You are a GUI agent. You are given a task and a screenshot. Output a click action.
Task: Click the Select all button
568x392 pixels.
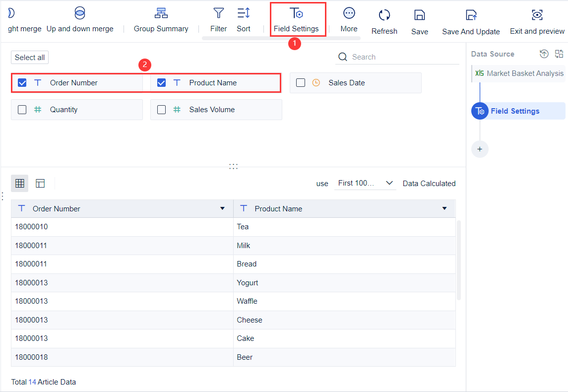pyautogui.click(x=30, y=58)
